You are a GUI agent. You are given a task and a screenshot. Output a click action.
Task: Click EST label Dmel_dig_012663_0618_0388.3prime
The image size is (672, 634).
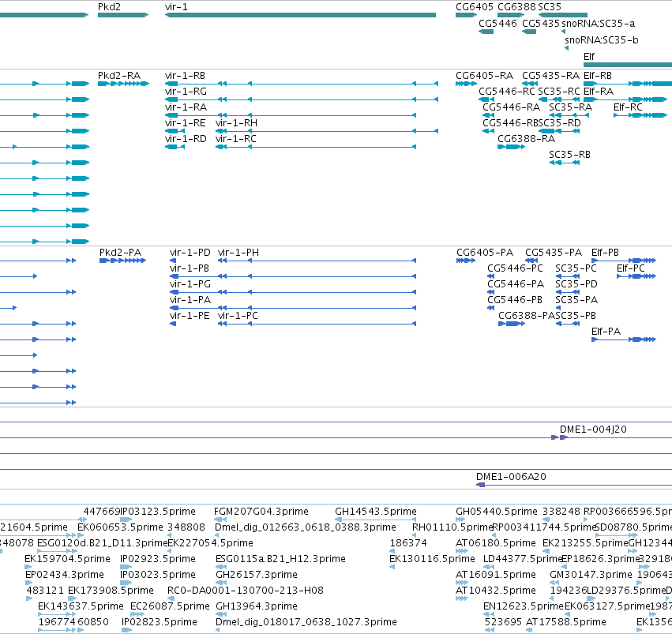(306, 527)
